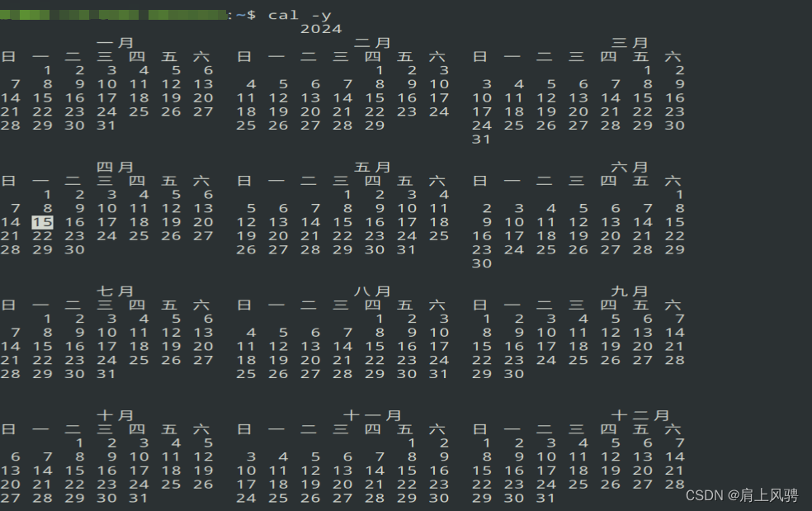
Task: Click date 1 in the 五月 calendar
Action: (x=347, y=194)
